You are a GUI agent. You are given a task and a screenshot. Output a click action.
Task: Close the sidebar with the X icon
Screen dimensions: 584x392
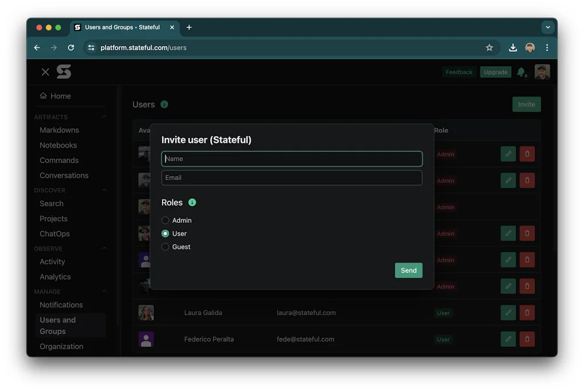[45, 72]
